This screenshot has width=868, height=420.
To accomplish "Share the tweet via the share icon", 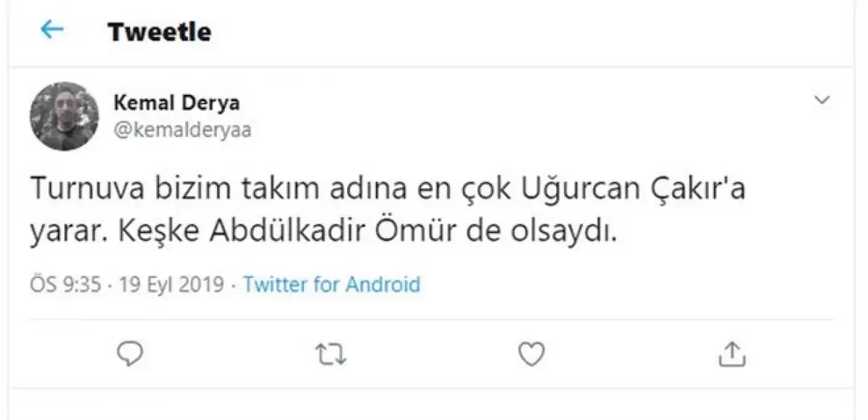I will 731,353.
